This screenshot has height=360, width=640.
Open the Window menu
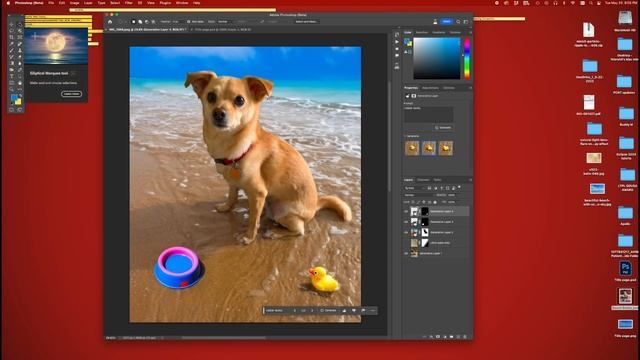point(182,3)
